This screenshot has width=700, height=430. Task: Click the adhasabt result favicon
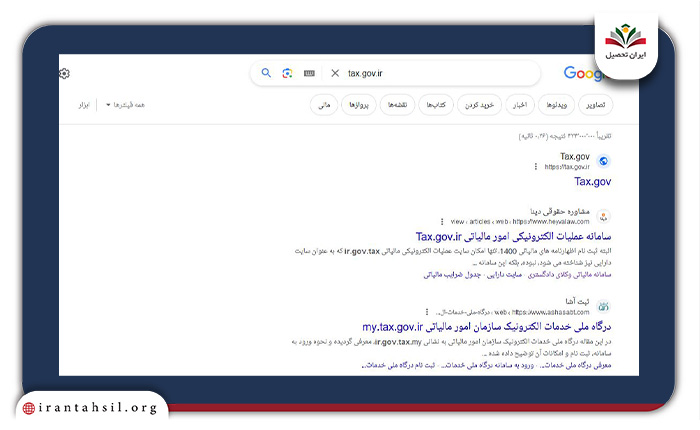click(x=603, y=307)
